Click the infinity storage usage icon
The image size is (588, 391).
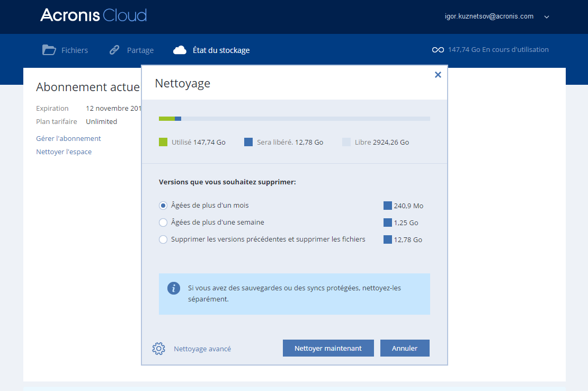coord(438,50)
